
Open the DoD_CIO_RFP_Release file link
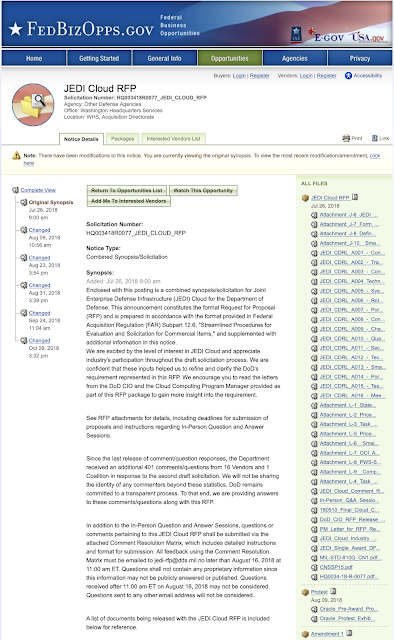tap(353, 520)
